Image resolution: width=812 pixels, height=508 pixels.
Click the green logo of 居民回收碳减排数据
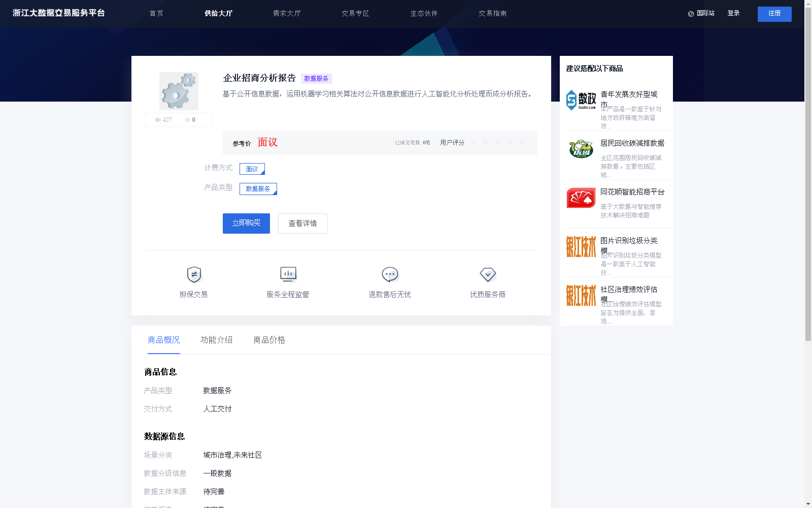(x=581, y=149)
